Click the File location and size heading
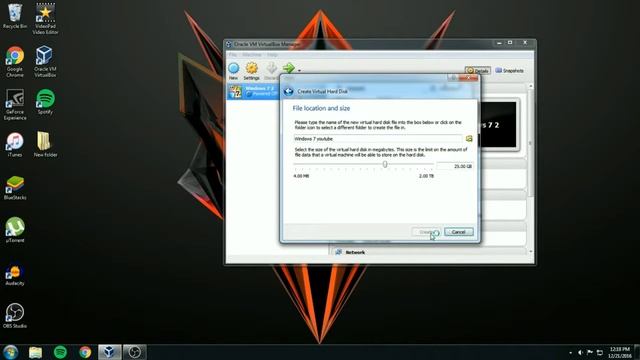This screenshot has height=360, width=640. point(321,108)
